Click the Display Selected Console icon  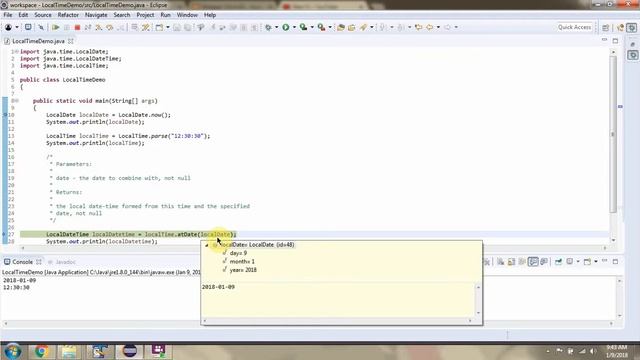tap(570, 262)
